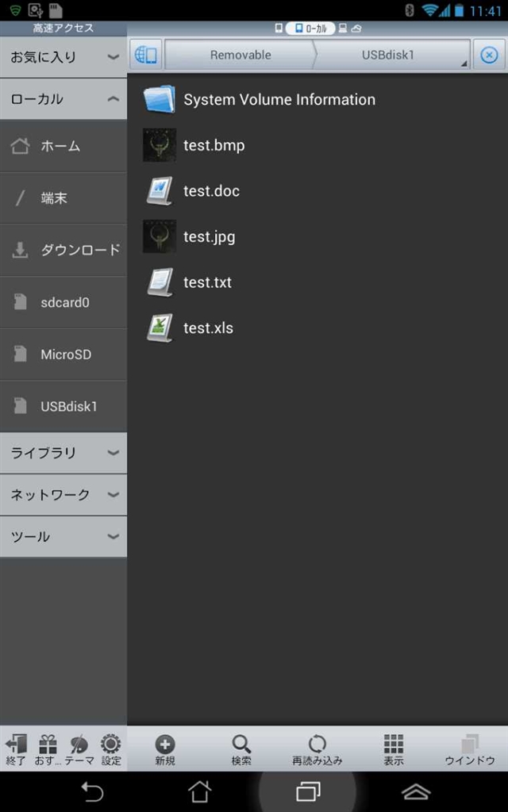
Task: Open the 表示 (View) grid icon
Action: (x=394, y=748)
